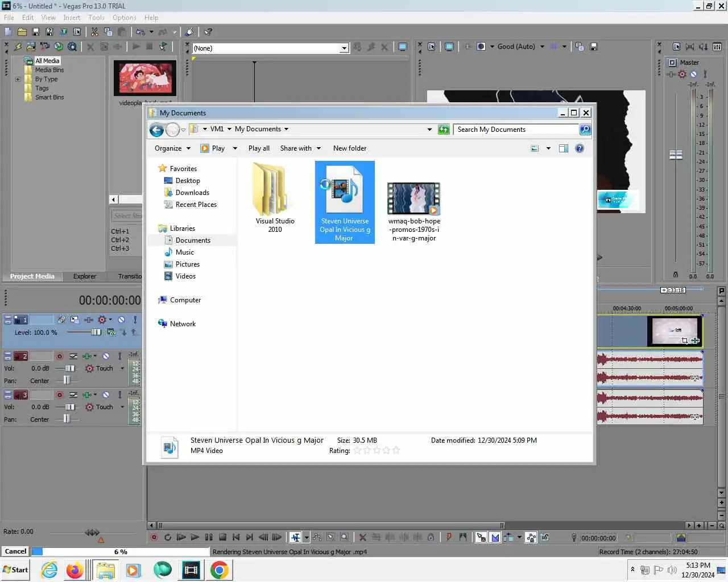The image size is (728, 582).
Task: Click the Back button in My Documents
Action: click(x=156, y=130)
